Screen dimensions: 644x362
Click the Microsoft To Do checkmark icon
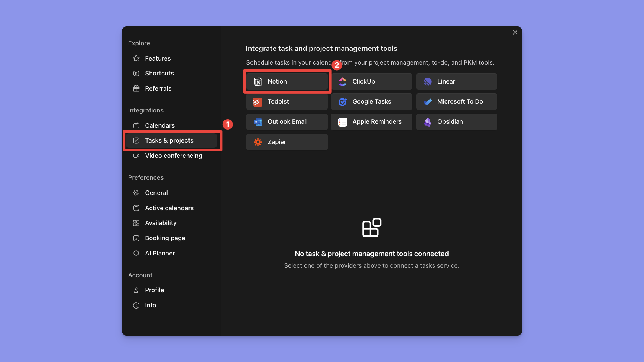click(x=428, y=102)
